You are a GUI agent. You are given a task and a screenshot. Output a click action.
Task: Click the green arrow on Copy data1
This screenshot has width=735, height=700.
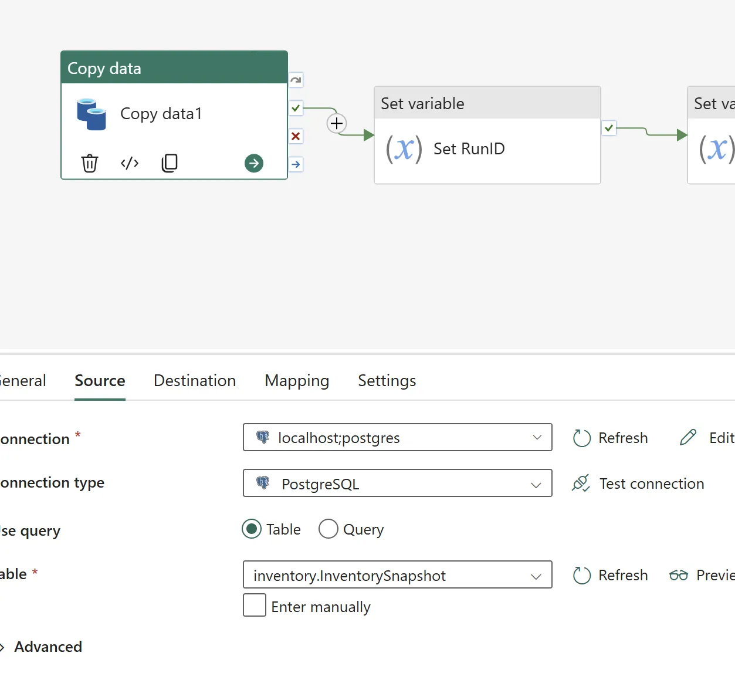point(254,163)
